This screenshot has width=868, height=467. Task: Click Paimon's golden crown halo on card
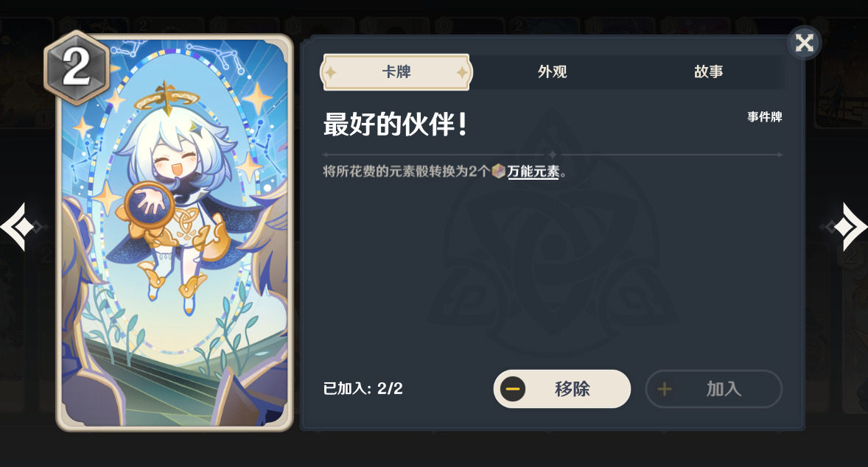[x=166, y=99]
